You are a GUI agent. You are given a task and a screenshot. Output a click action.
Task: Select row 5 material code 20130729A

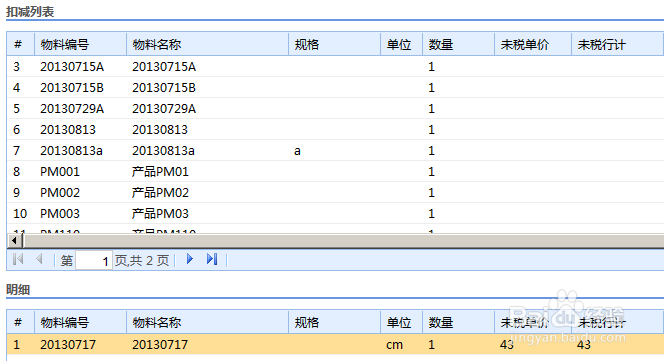pyautogui.click(x=72, y=109)
